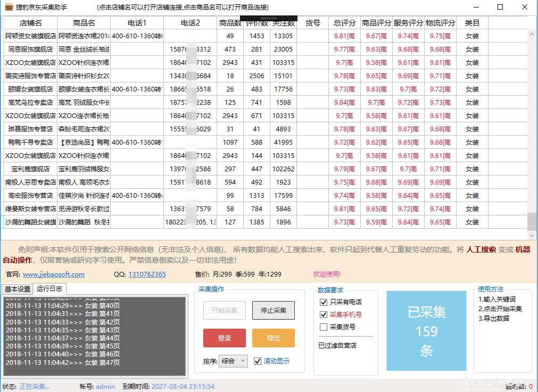Select the 运行日志 tab

(x=49, y=289)
